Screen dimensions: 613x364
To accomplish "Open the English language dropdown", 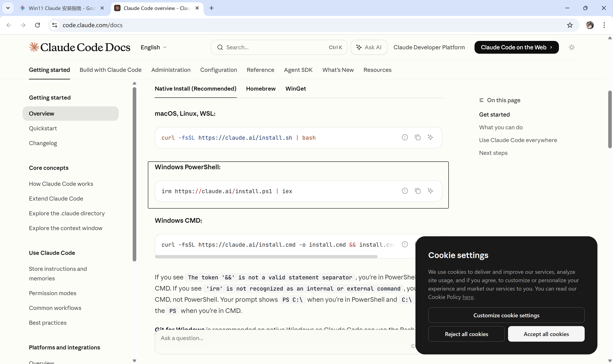I will [153, 47].
